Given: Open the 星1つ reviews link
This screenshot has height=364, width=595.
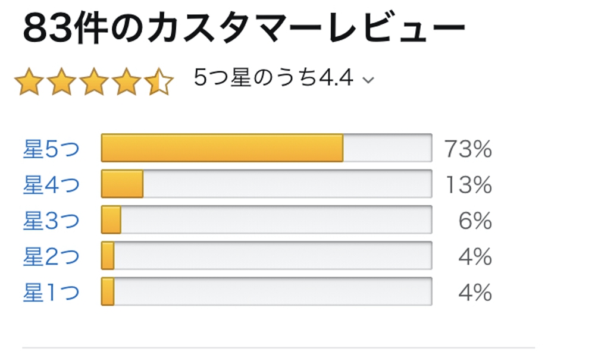Looking at the screenshot, I should 51,292.
